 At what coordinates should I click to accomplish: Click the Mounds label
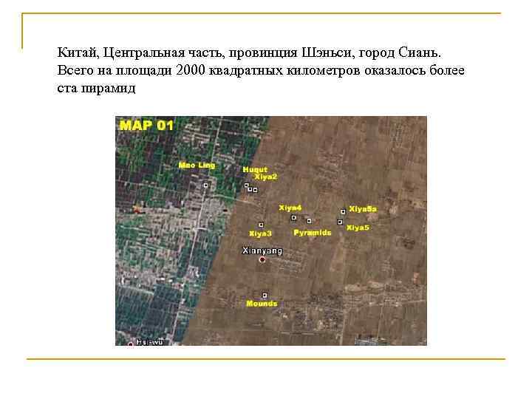click(262, 304)
